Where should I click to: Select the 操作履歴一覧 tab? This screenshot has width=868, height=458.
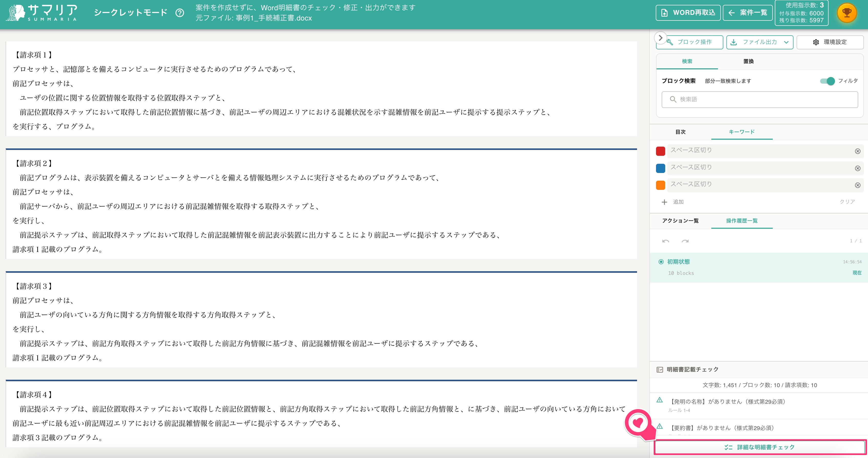pos(742,221)
